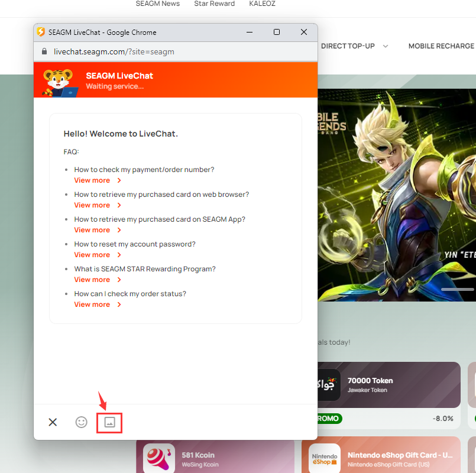Image resolution: width=476 pixels, height=473 pixels.
Task: View more on checking order status
Action: pos(98,304)
